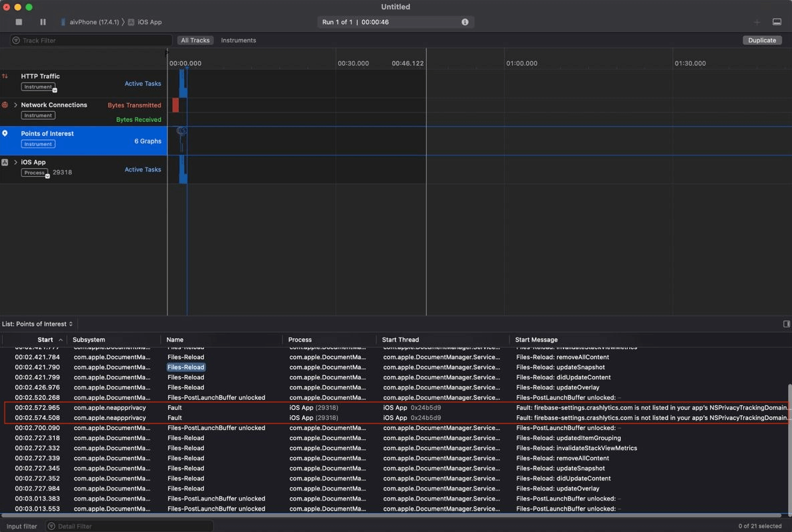Choose the iOS App target
This screenshot has width=792, height=532.
tap(145, 21)
